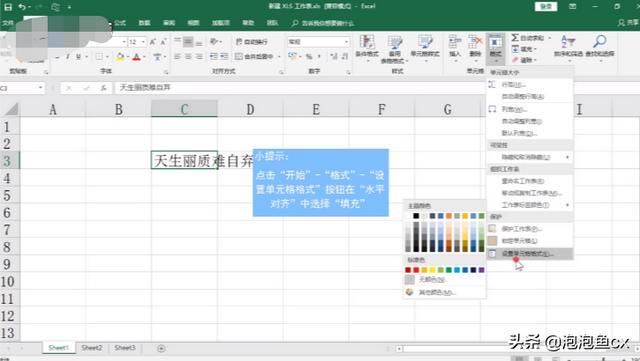Screen dimensions: 640x361
Task: Click the Share (共享) button
Action: (x=628, y=23)
